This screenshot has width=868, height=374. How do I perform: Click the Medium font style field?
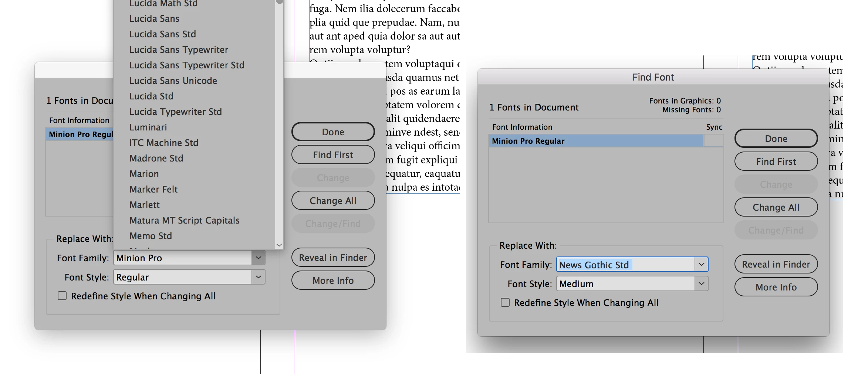pyautogui.click(x=625, y=283)
